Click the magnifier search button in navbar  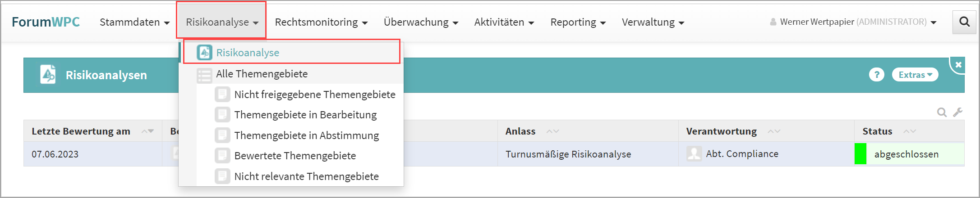[964, 22]
